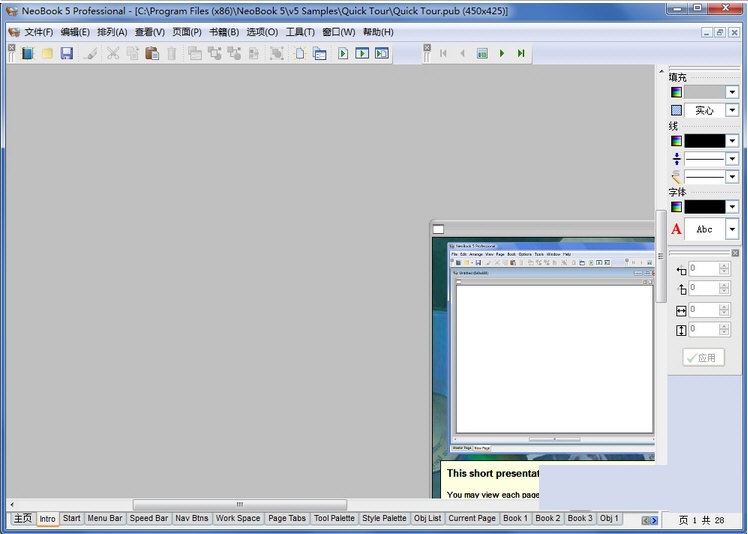Jump to the last page green icon
This screenshot has height=534, width=748.
521,53
